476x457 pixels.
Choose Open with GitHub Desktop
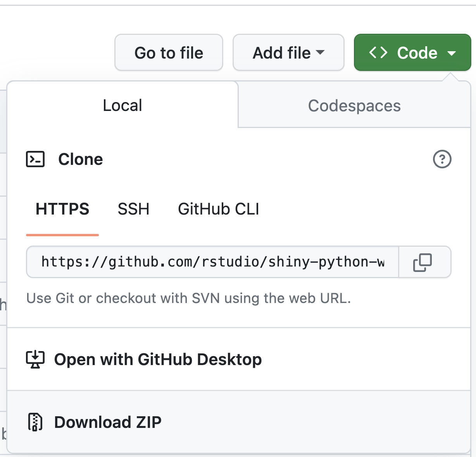[239, 359]
